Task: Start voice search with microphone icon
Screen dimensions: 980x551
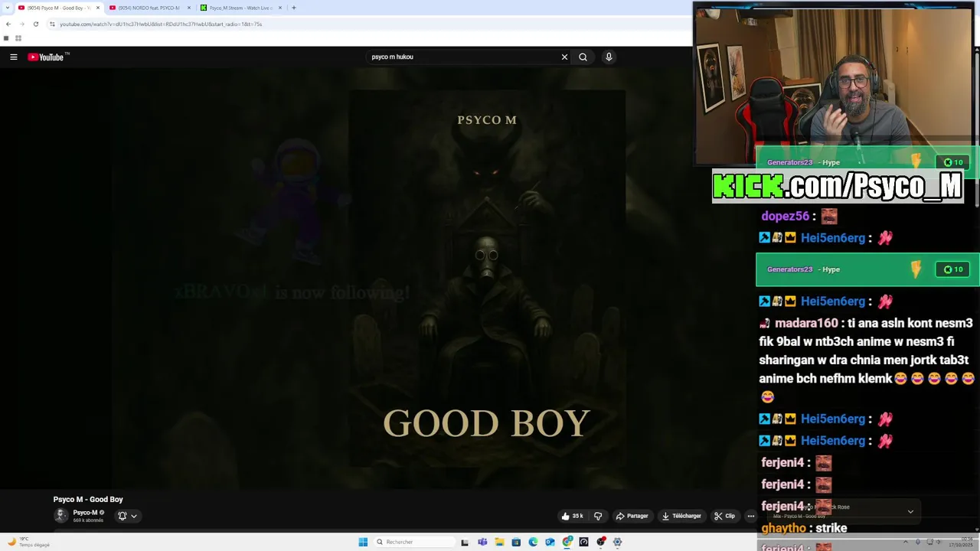Action: (609, 57)
